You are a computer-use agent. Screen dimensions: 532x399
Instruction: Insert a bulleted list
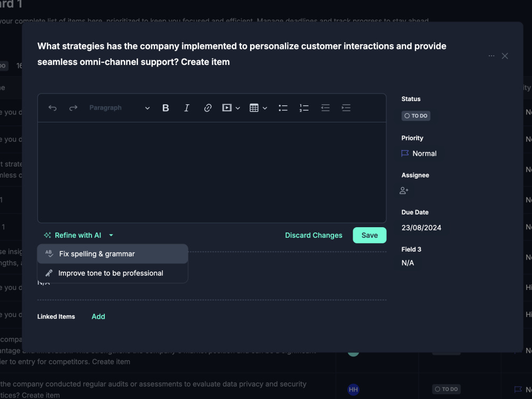click(x=283, y=108)
